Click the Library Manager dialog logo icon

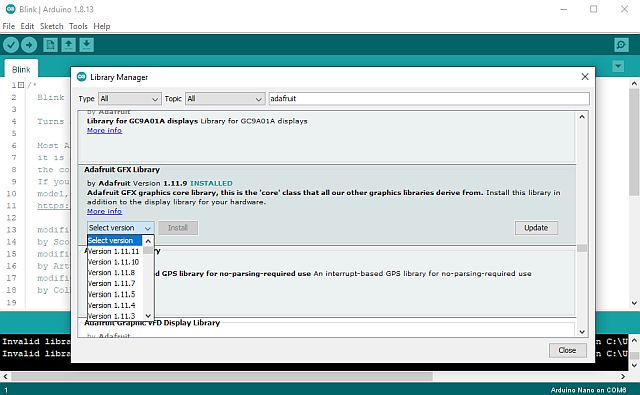coord(82,77)
